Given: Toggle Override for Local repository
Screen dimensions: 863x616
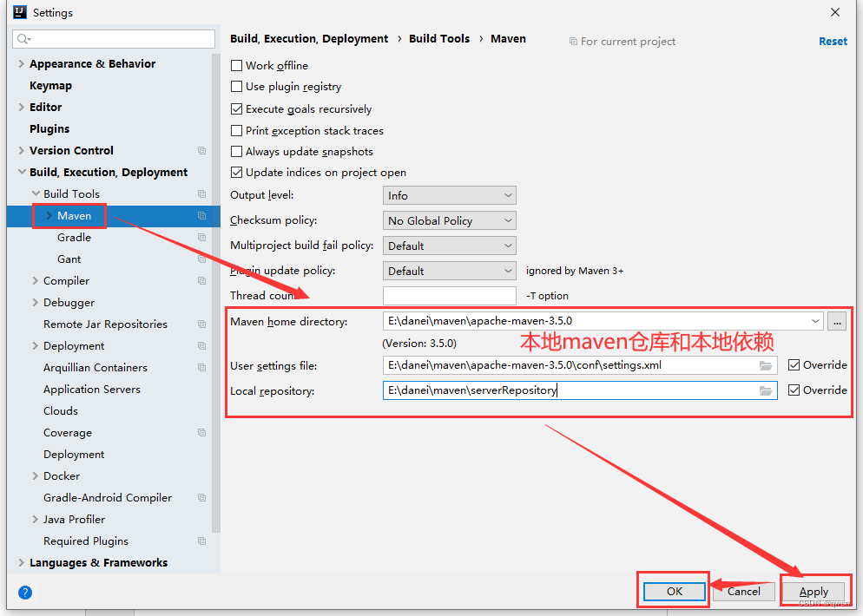Looking at the screenshot, I should [x=794, y=390].
